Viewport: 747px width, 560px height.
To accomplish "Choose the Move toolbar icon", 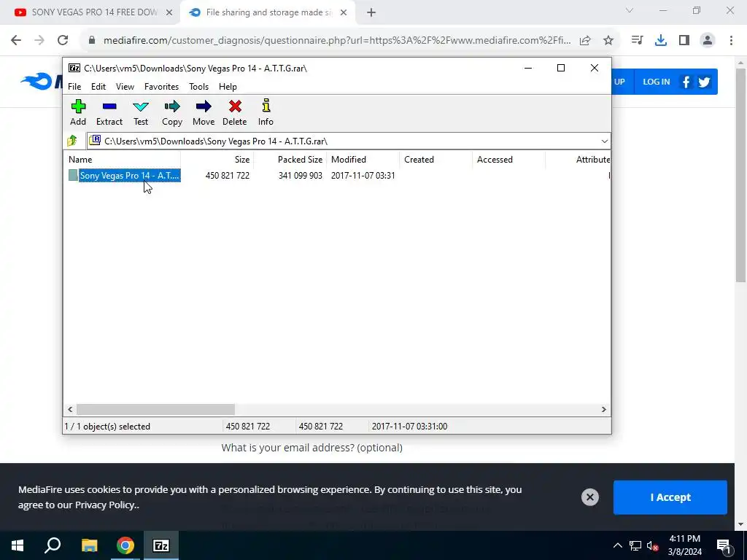I will tap(204, 112).
